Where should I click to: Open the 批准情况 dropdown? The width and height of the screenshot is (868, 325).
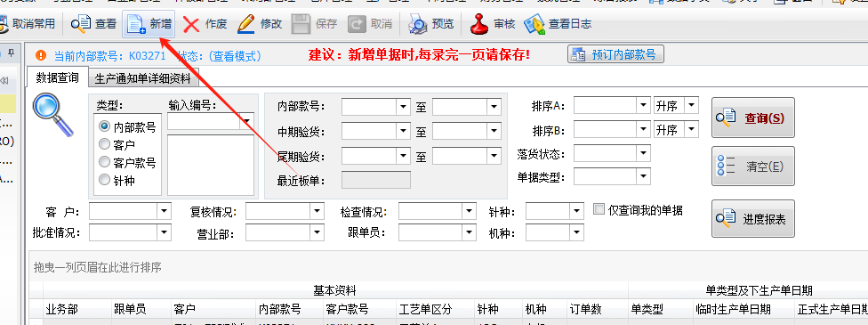[165, 233]
